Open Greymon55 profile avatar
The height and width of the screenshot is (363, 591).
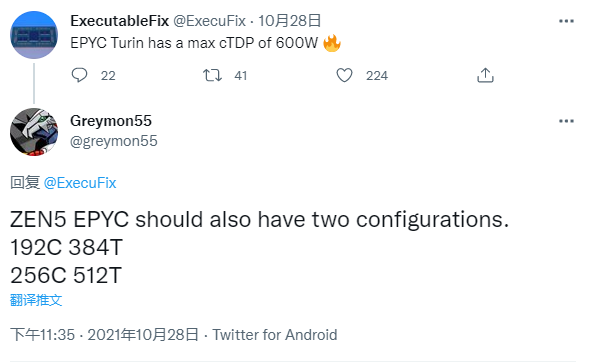[34, 132]
